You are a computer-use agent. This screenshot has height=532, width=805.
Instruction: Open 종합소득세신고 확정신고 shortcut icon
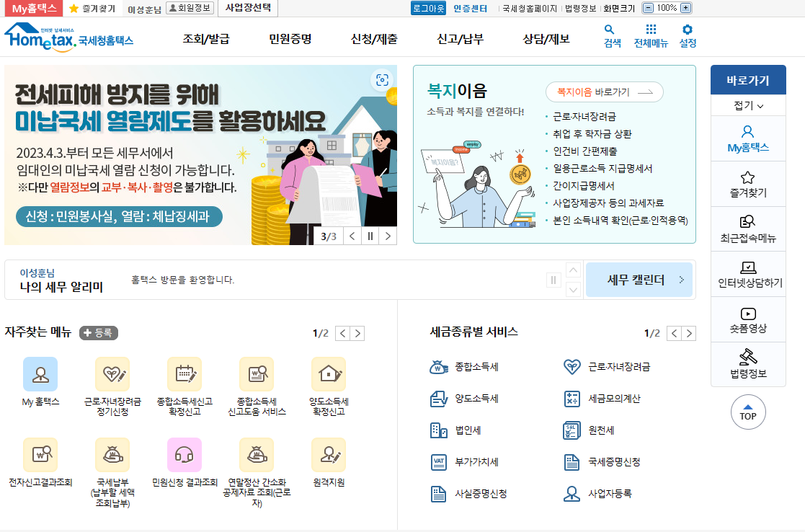click(184, 374)
